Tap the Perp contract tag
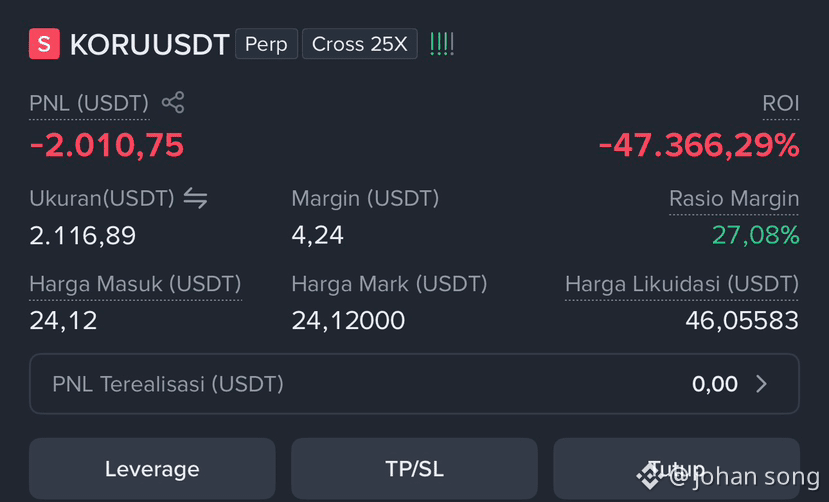This screenshot has width=829, height=502. pyautogui.click(x=266, y=44)
